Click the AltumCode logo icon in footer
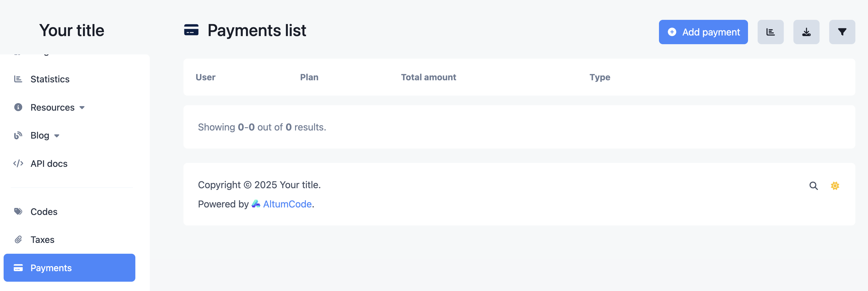Screen dimensions: 868x291 pyautogui.click(x=256, y=204)
